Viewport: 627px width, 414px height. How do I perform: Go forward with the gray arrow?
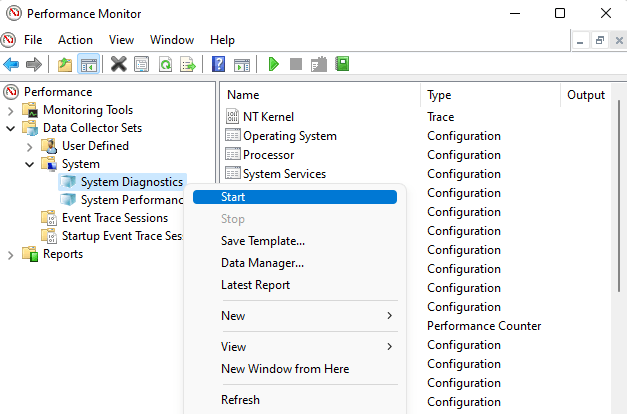(34, 64)
